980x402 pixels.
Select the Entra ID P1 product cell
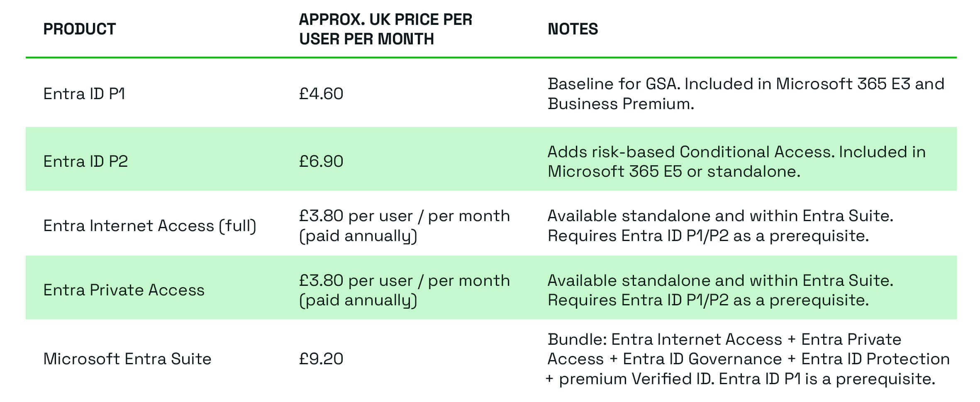(84, 94)
